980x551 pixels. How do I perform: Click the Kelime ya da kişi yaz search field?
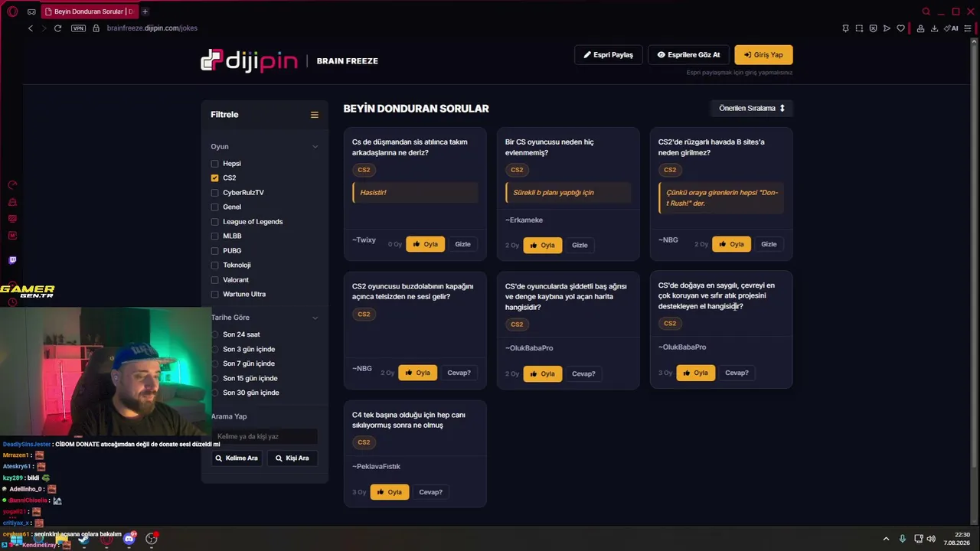264,436
